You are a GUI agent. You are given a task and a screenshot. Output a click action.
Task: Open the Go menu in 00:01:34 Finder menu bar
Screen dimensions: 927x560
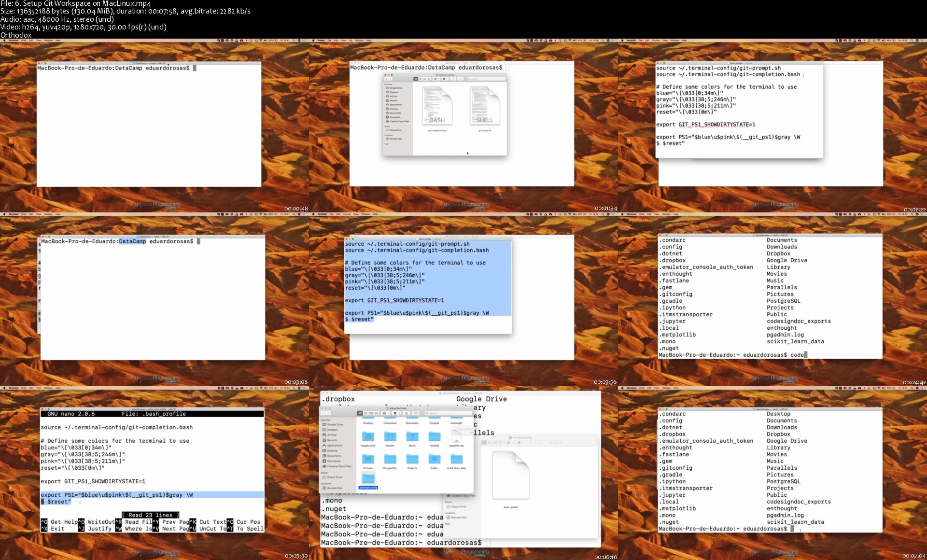coord(351,41)
